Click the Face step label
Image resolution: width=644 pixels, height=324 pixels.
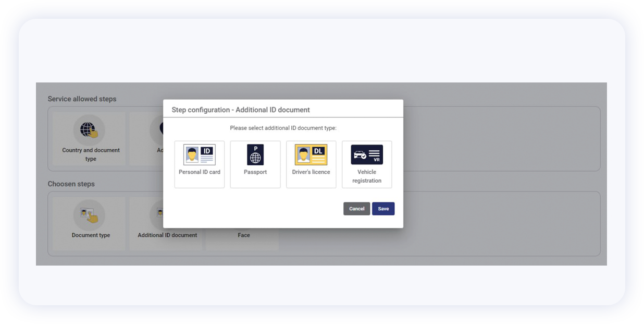(244, 235)
